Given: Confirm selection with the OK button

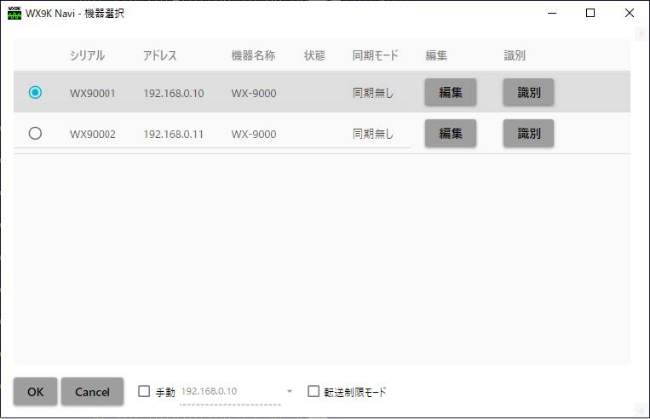Looking at the screenshot, I should pos(35,392).
